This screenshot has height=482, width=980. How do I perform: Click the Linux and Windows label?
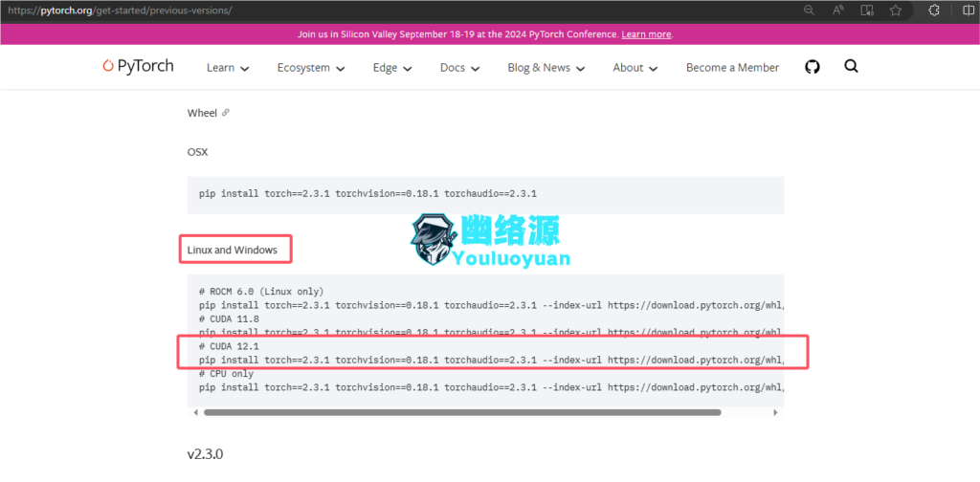(x=232, y=250)
